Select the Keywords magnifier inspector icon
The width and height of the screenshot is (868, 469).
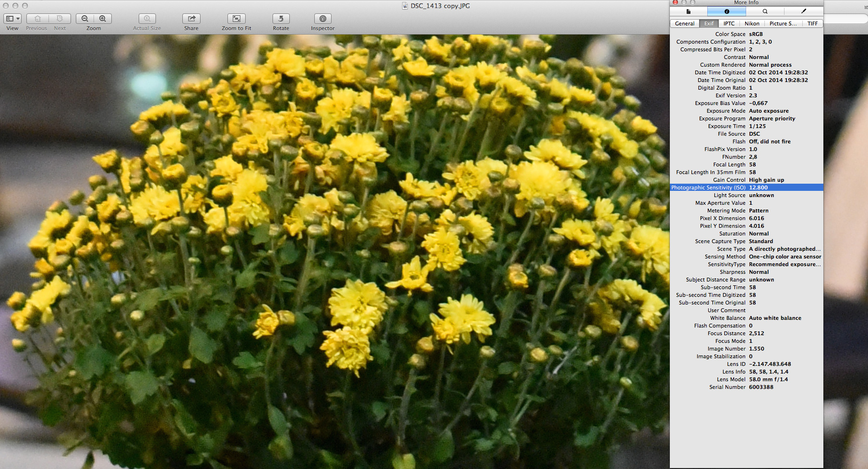tap(765, 11)
